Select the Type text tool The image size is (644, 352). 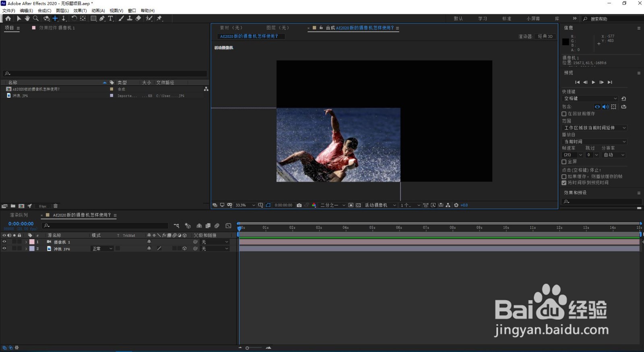pos(111,18)
